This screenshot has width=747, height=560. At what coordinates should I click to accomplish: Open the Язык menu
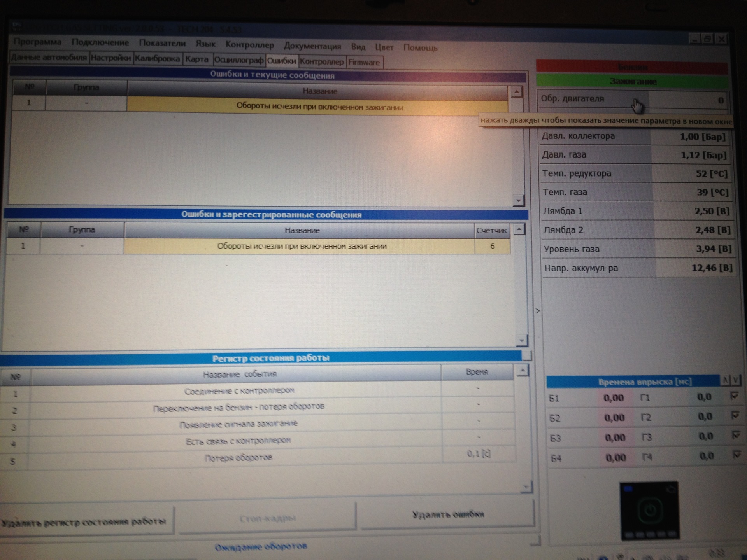205,44
